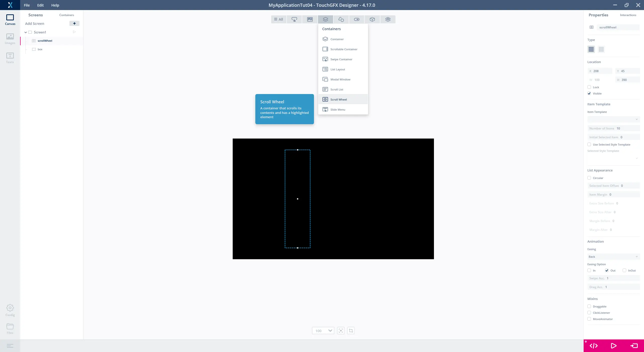644x352 pixels.
Task: Enable the Draggable mixin
Action: 589,306
